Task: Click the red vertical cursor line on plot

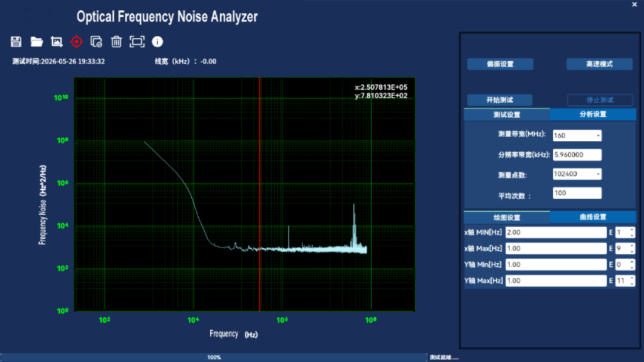Action: pos(260,194)
